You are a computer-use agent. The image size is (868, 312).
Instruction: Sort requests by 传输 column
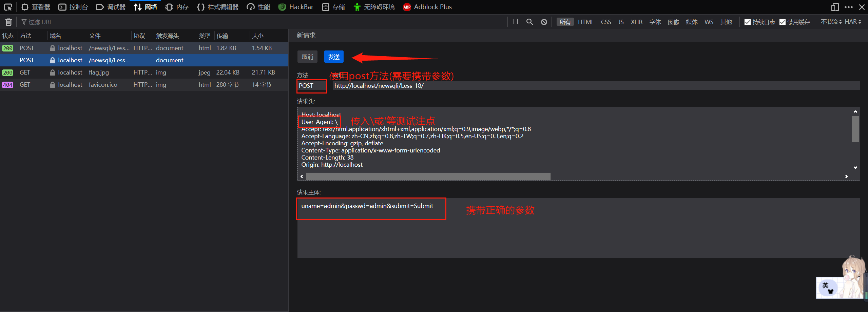232,36
